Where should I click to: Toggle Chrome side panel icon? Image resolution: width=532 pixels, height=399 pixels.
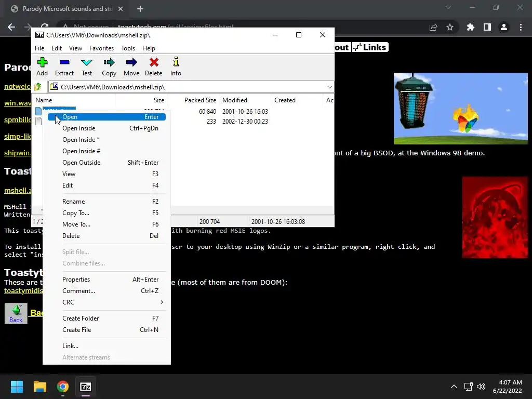pyautogui.click(x=487, y=27)
